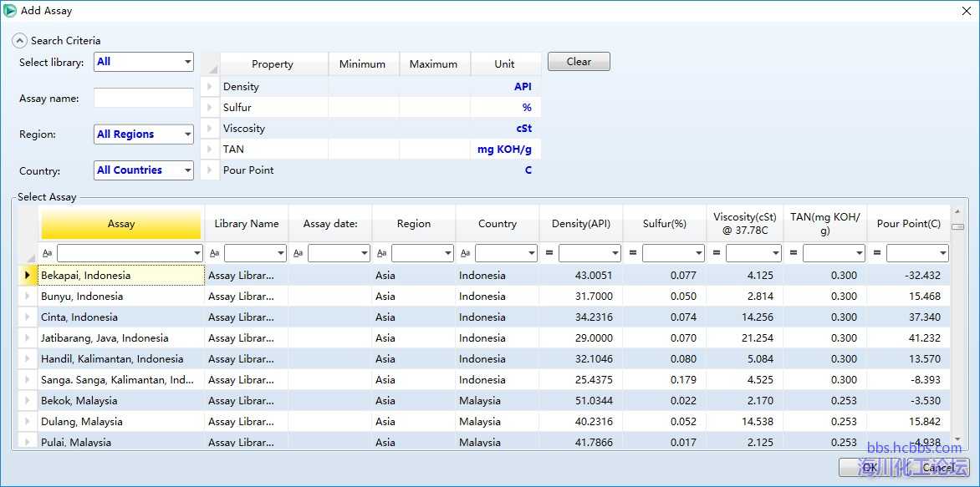Click the arrow beside Density in Property table

click(210, 87)
